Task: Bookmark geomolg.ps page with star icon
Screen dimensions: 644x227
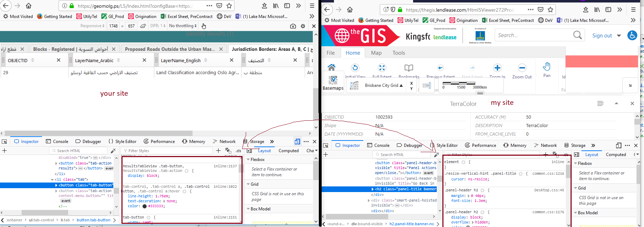Action: [x=229, y=6]
